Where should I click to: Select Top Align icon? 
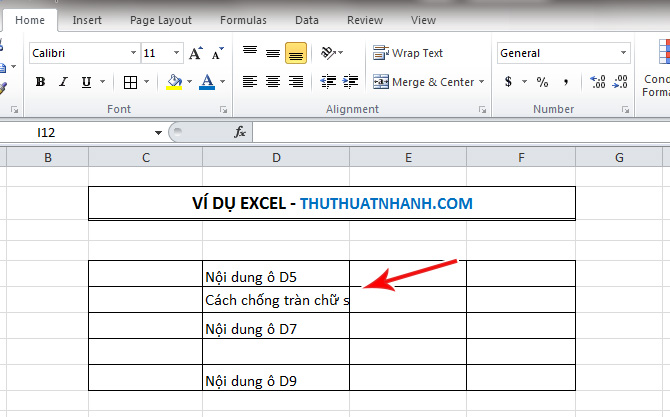pos(250,53)
